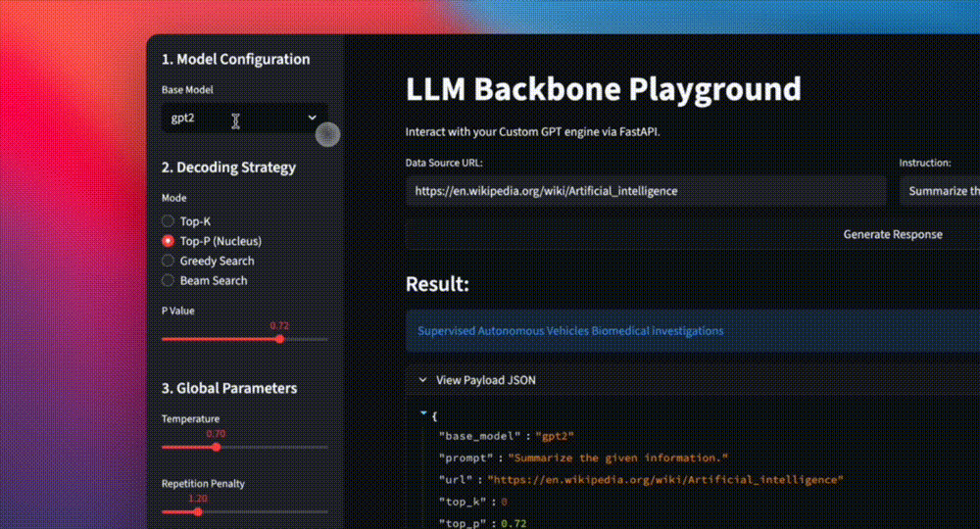Click the P Value slider handle
The height and width of the screenshot is (529, 980).
(280, 339)
